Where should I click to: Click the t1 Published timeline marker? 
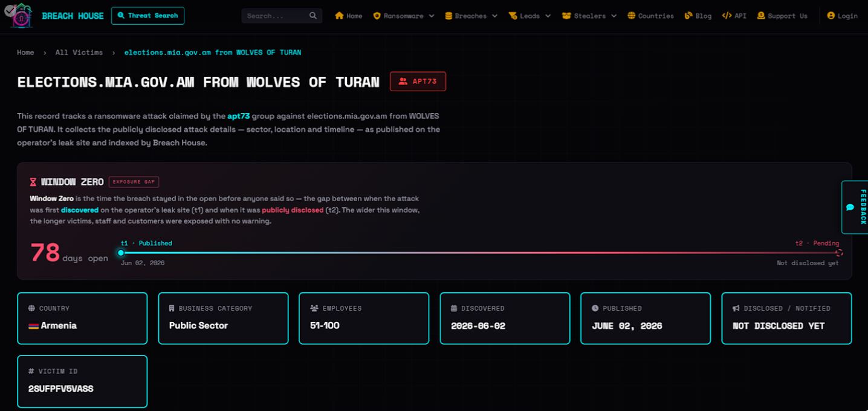click(x=121, y=253)
